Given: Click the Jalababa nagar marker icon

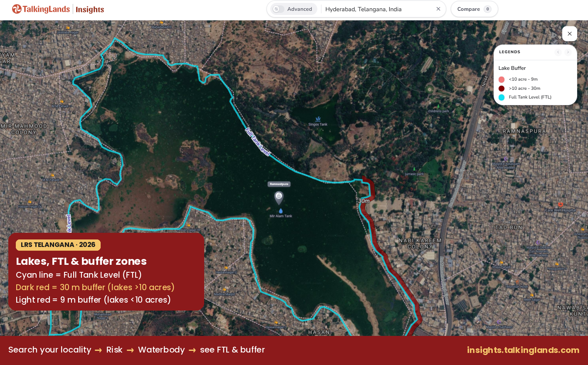Looking at the screenshot, I should 68,27.
